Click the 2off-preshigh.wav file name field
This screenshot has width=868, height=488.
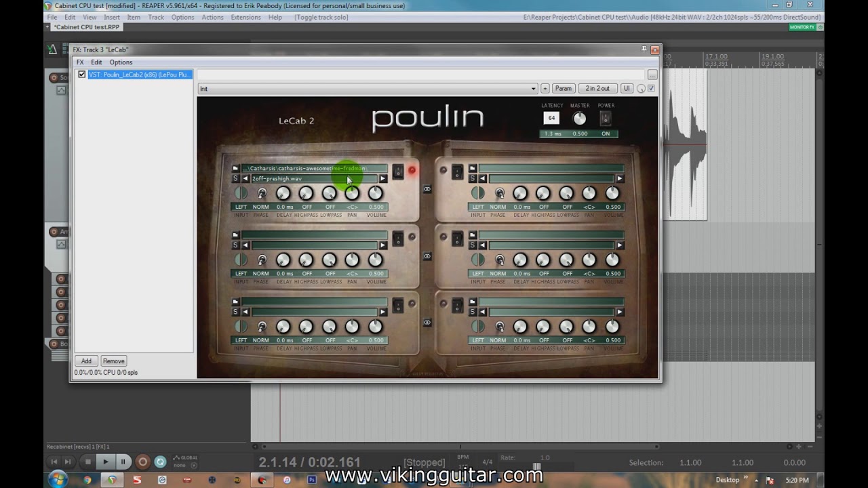click(314, 178)
